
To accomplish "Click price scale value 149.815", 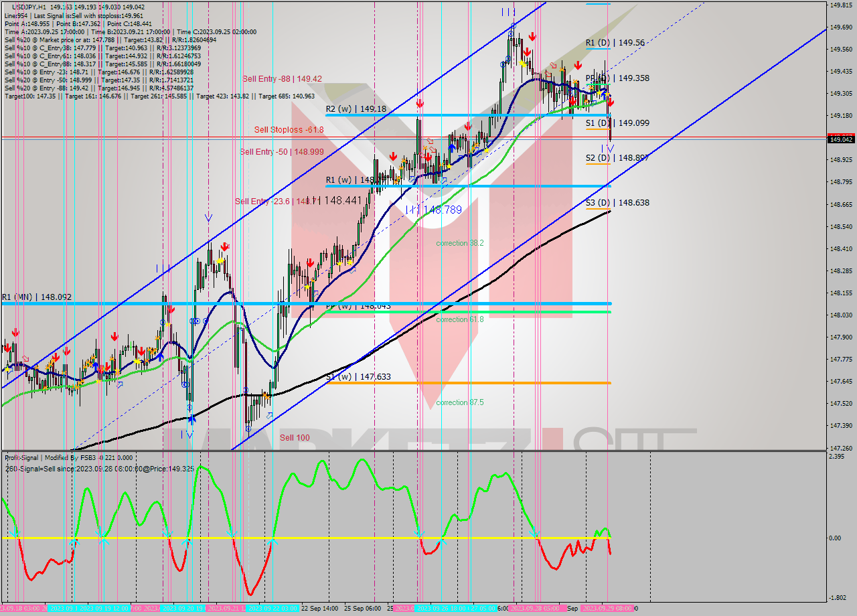I will click(x=840, y=5).
